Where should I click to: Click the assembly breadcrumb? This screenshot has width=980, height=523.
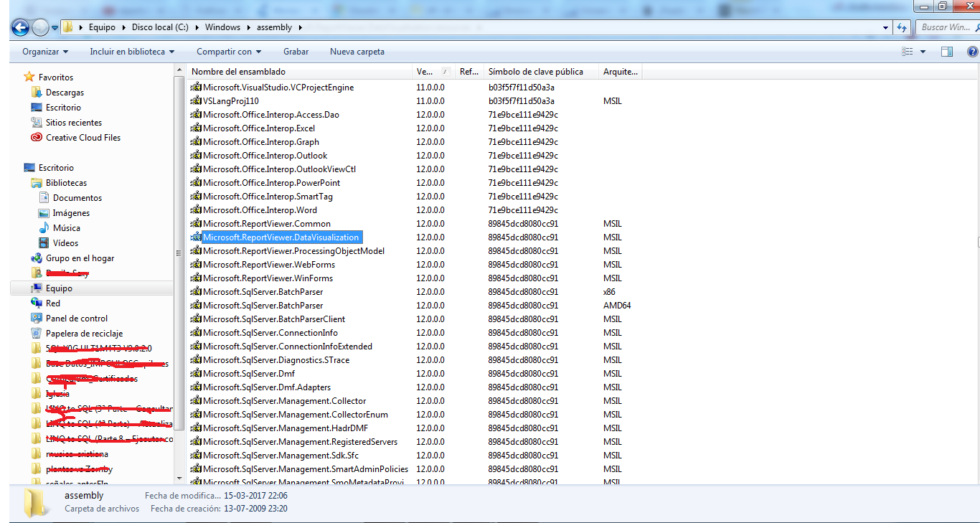(x=274, y=27)
